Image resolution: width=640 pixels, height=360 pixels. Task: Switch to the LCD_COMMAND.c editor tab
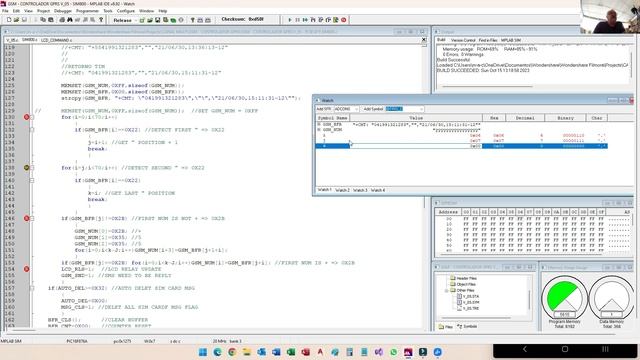pos(56,40)
